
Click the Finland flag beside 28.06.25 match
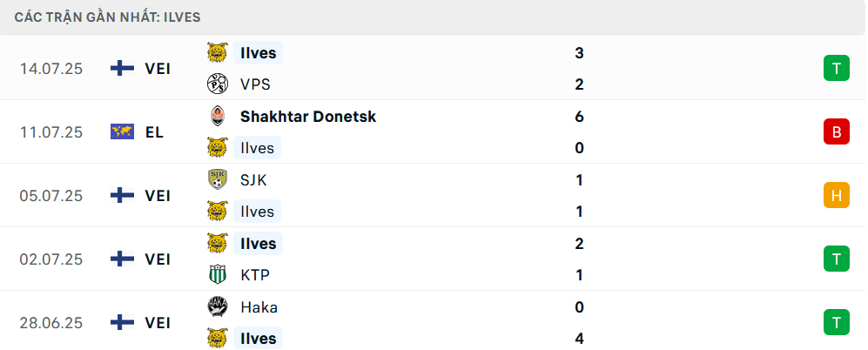[123, 322]
